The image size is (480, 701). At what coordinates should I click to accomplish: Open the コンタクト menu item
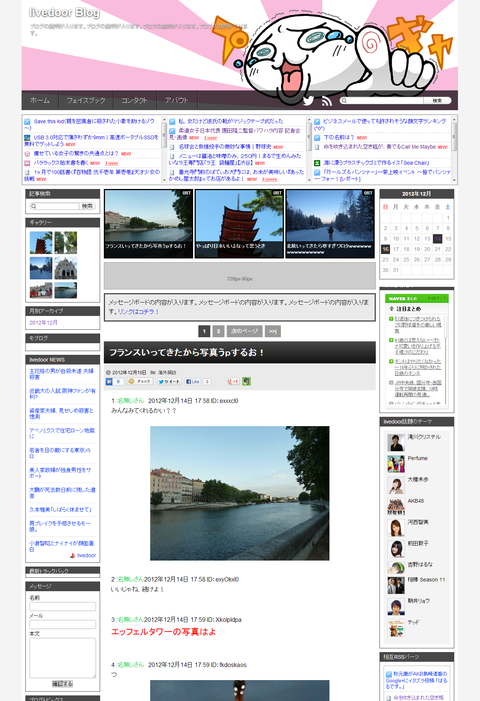[x=135, y=100]
